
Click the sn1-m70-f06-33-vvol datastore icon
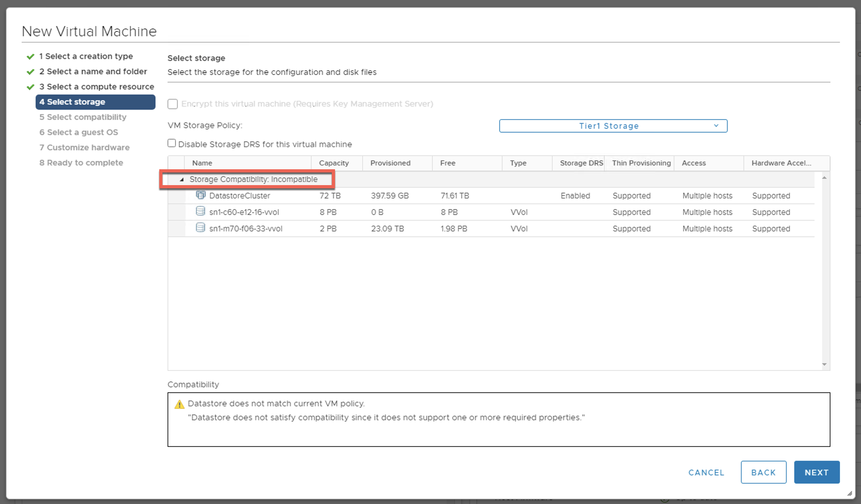click(x=200, y=228)
